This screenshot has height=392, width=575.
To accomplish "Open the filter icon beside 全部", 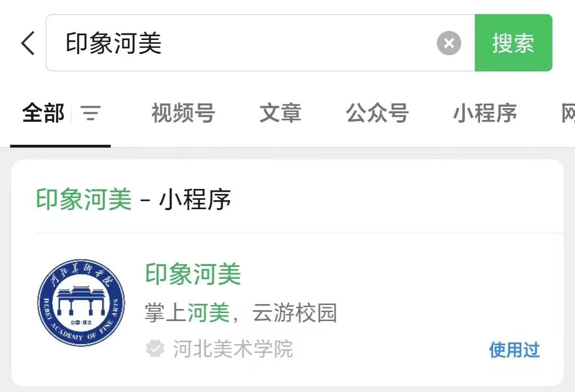I will tap(91, 113).
